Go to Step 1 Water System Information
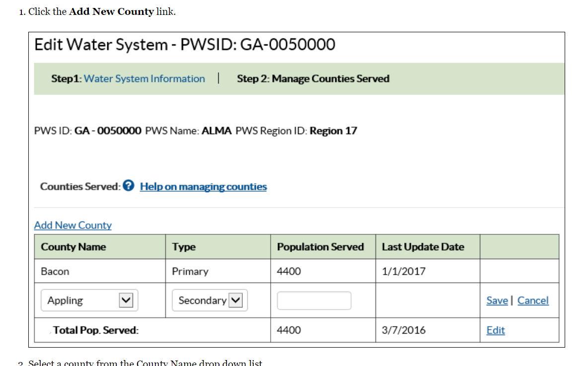Image resolution: width=588 pixels, height=366 pixels. pyautogui.click(x=144, y=78)
